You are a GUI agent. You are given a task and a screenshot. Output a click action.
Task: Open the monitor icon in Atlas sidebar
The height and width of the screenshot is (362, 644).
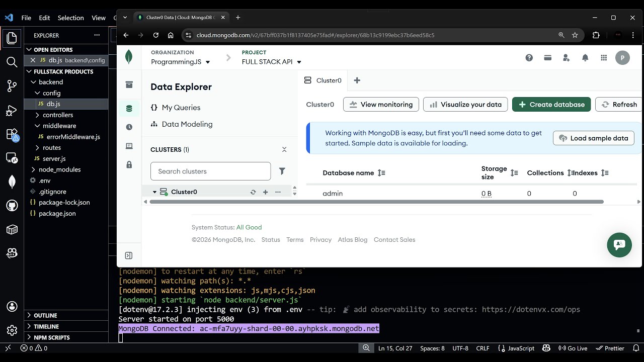pyautogui.click(x=129, y=146)
